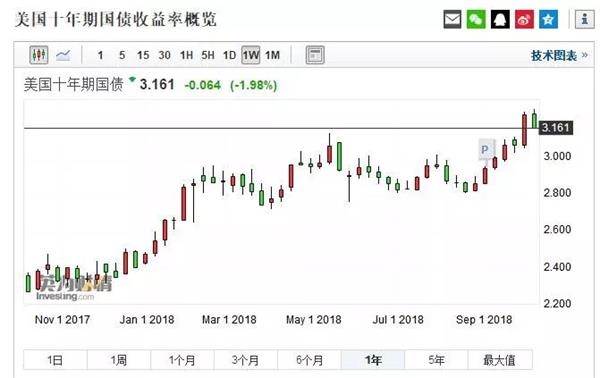600x378 pixels.
Task: Switch to line chart type icon
Action: coord(63,55)
